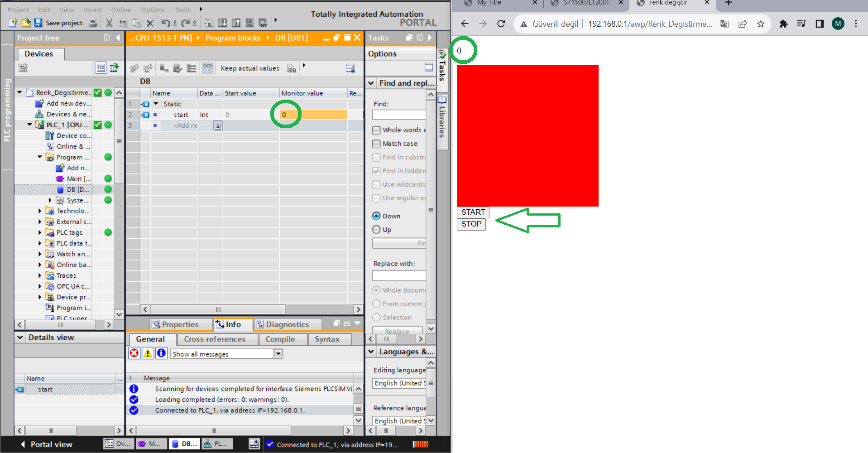
Task: Click the red error filter icon
Action: [134, 353]
